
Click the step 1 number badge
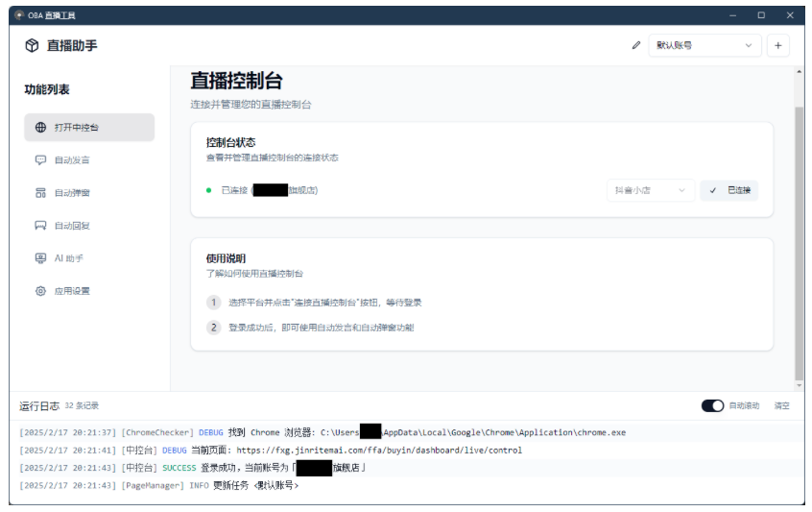[213, 303]
